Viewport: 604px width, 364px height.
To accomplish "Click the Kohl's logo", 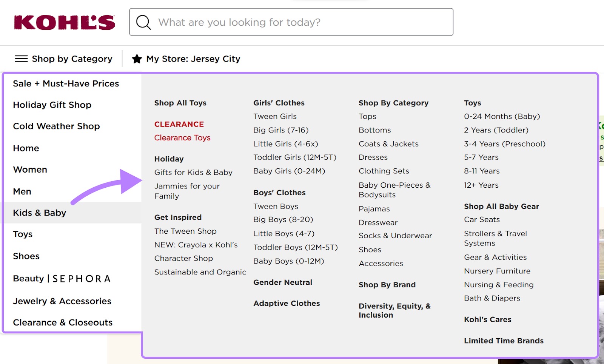I will [64, 22].
